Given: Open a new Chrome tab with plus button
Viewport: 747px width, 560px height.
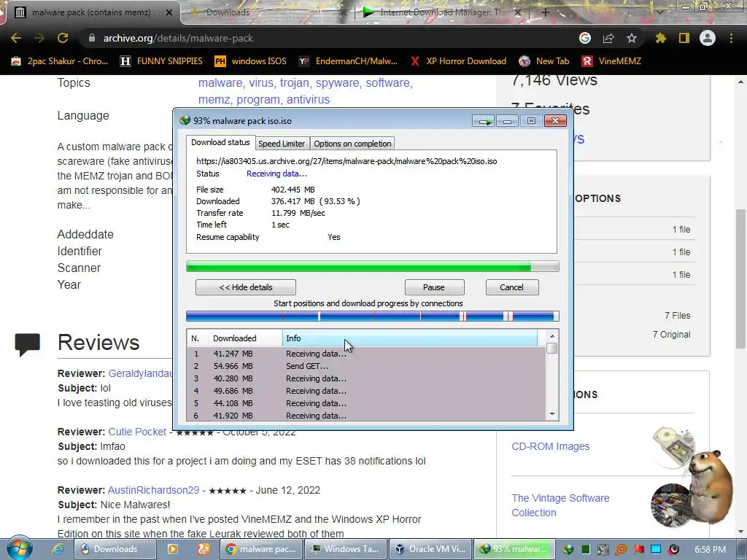Looking at the screenshot, I should click(x=546, y=12).
